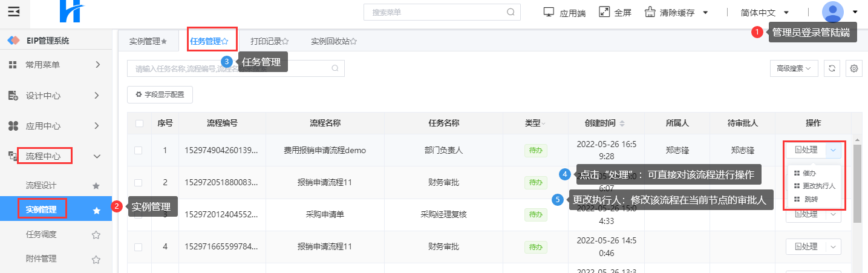Open 应用端 monitor icon
868x273 pixels.
tap(549, 12)
